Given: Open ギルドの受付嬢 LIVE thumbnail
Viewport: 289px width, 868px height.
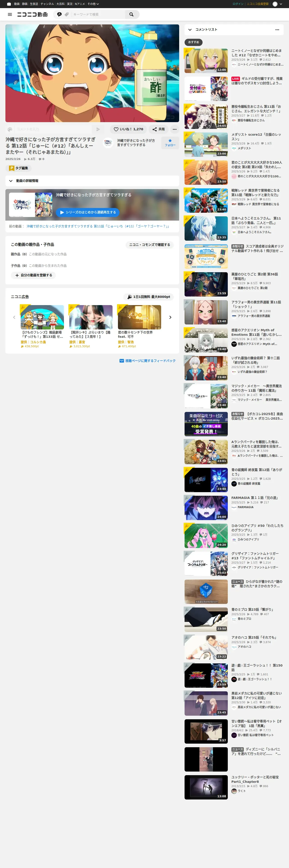Looking at the screenshot, I should pos(206,89).
